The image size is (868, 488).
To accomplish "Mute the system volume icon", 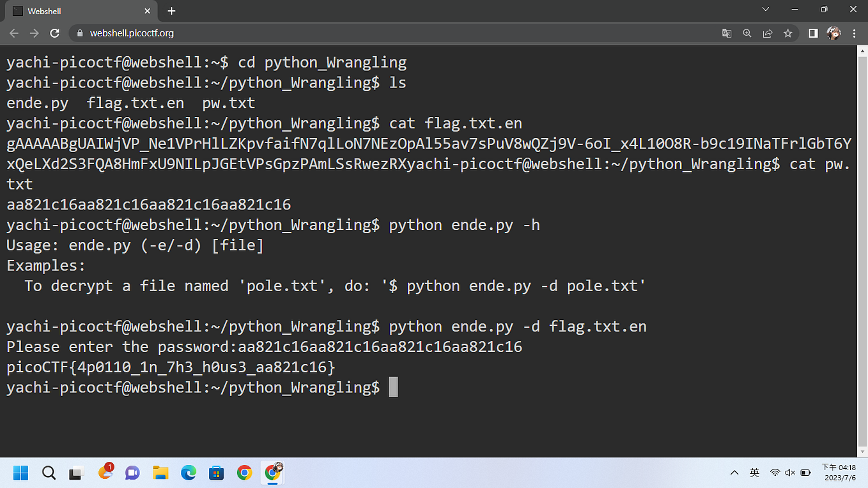I will (790, 473).
